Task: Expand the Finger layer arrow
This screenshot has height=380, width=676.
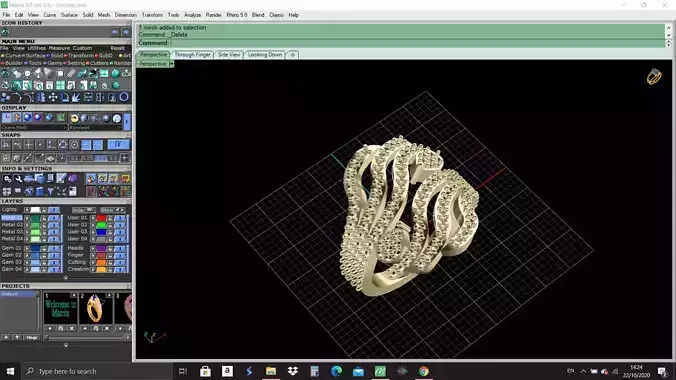Action: pyautogui.click(x=92, y=255)
